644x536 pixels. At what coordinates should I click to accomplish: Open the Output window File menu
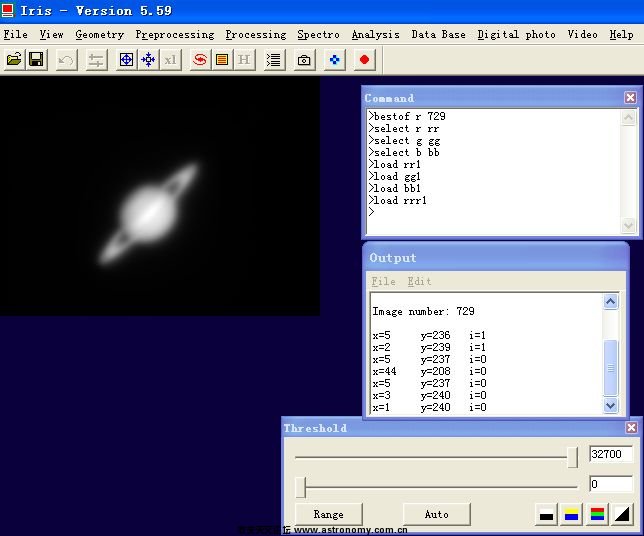(x=384, y=281)
